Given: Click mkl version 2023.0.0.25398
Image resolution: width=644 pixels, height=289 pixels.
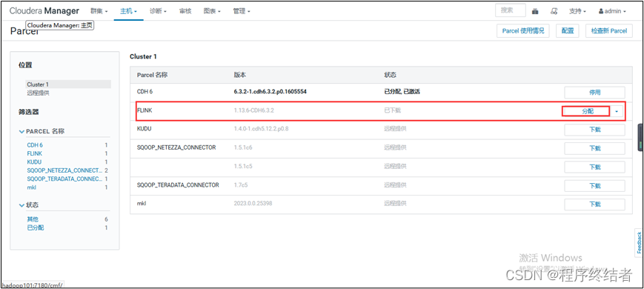Looking at the screenshot, I should 253,203.
